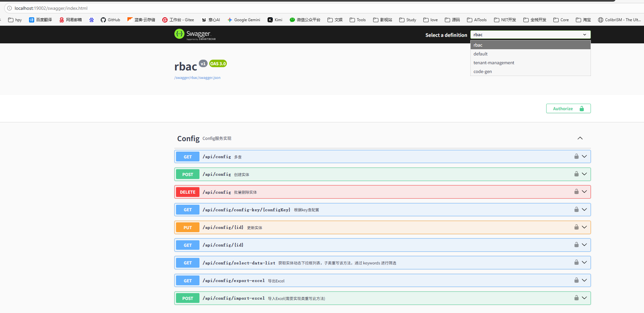Collapse the Config section chevron
Image resolution: width=644 pixels, height=313 pixels.
click(580, 138)
